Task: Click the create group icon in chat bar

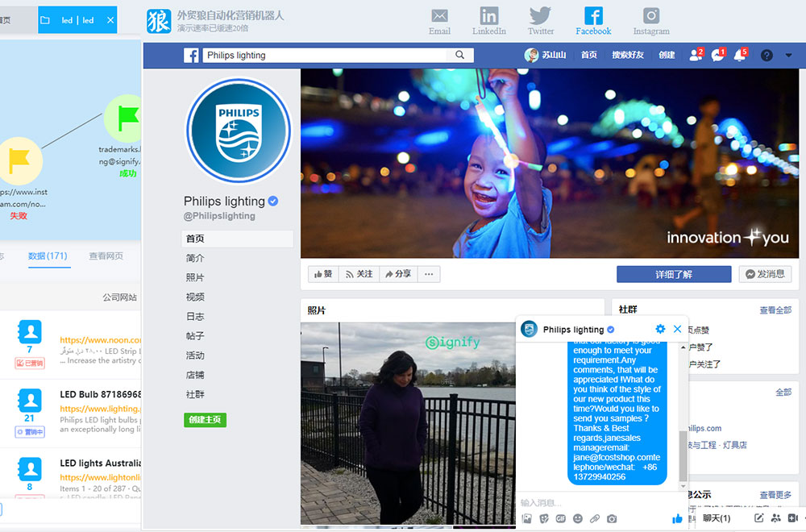Action: click(x=776, y=518)
